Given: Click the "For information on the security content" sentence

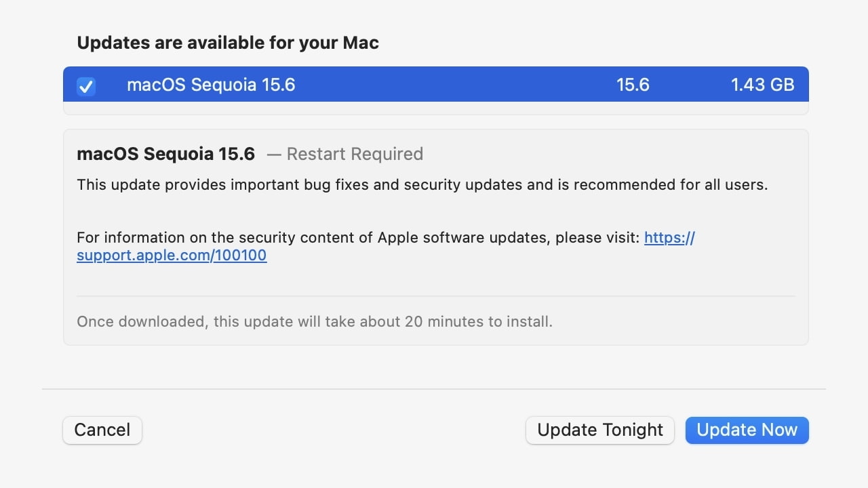Looking at the screenshot, I should [358, 237].
